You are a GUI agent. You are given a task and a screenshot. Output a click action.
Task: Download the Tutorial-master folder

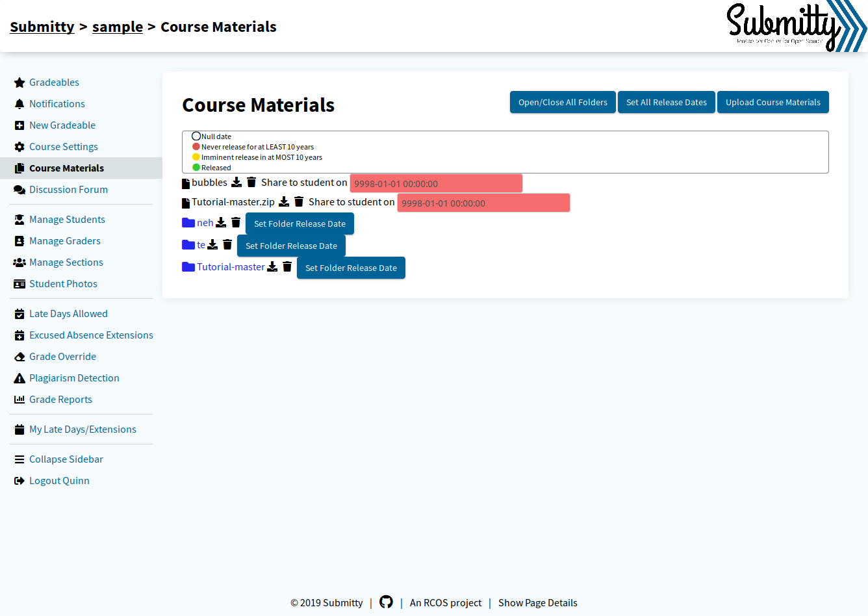272,267
